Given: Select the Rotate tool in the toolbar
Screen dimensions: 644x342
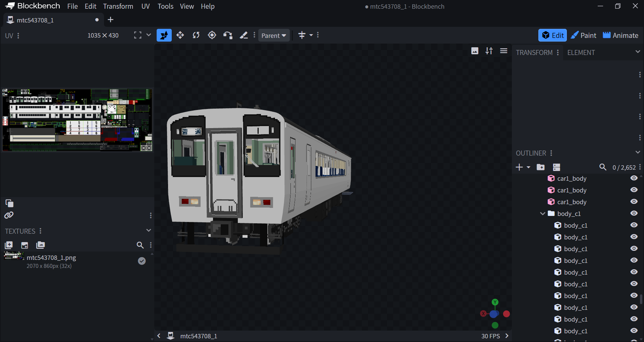Looking at the screenshot, I should click(196, 35).
